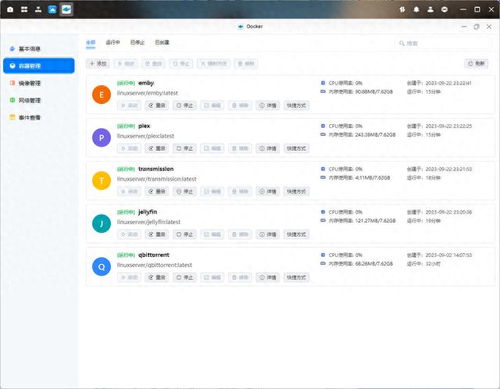Click 快捷方式 for plex
Screen dimensions: 500x389
(x=296, y=148)
